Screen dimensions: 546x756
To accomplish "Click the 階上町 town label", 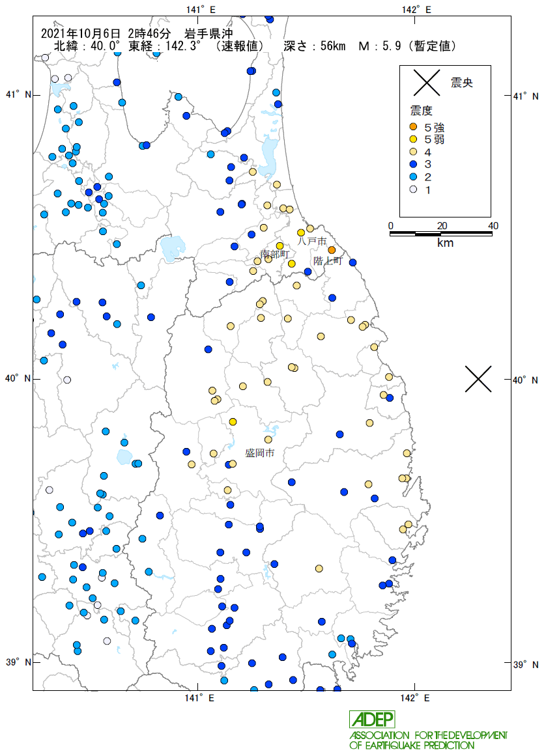I will point(328,261).
